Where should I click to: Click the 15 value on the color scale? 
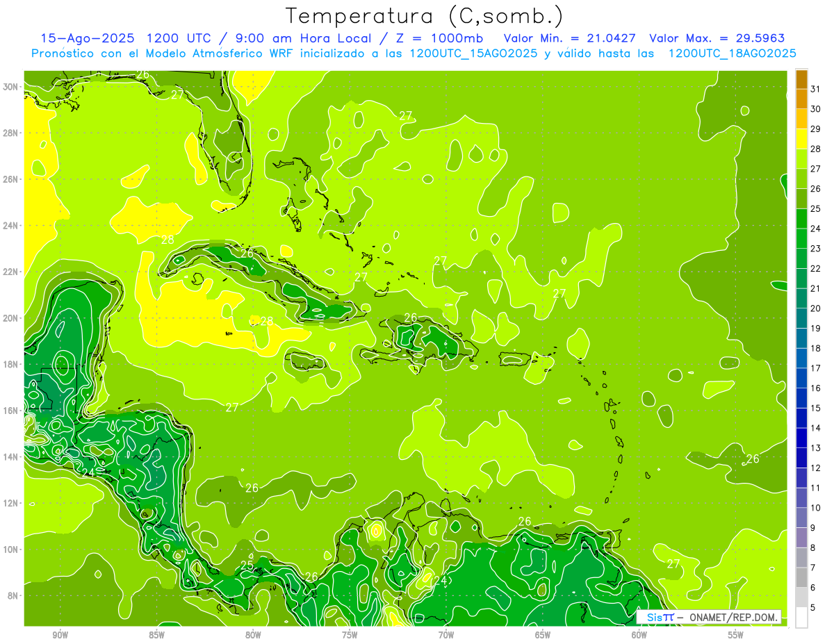[816, 408]
